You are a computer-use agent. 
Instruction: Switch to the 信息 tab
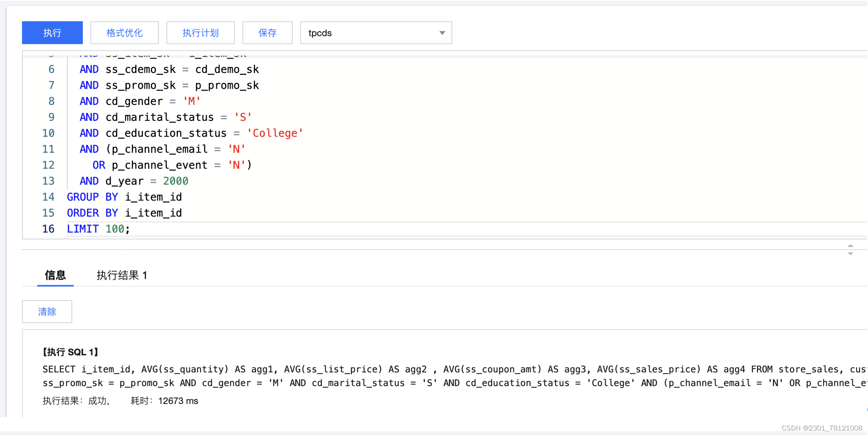(55, 275)
